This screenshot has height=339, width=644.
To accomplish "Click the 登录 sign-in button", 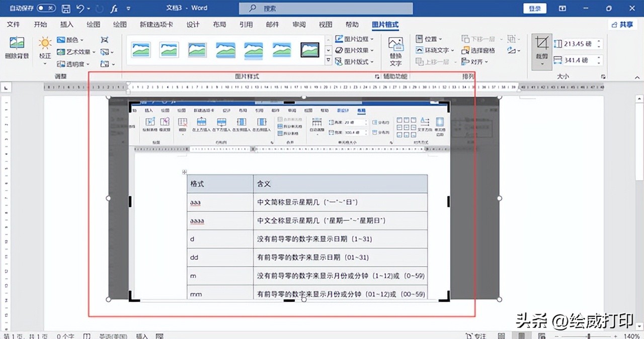I will [x=534, y=8].
